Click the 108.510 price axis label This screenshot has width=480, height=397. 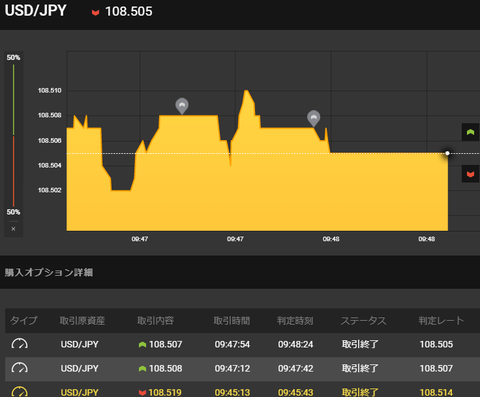coord(50,90)
